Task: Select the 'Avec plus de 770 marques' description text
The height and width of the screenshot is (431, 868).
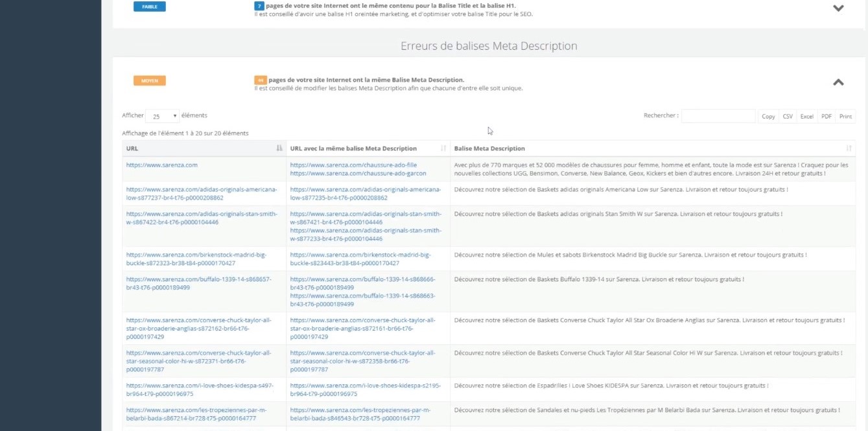Action: 651,169
